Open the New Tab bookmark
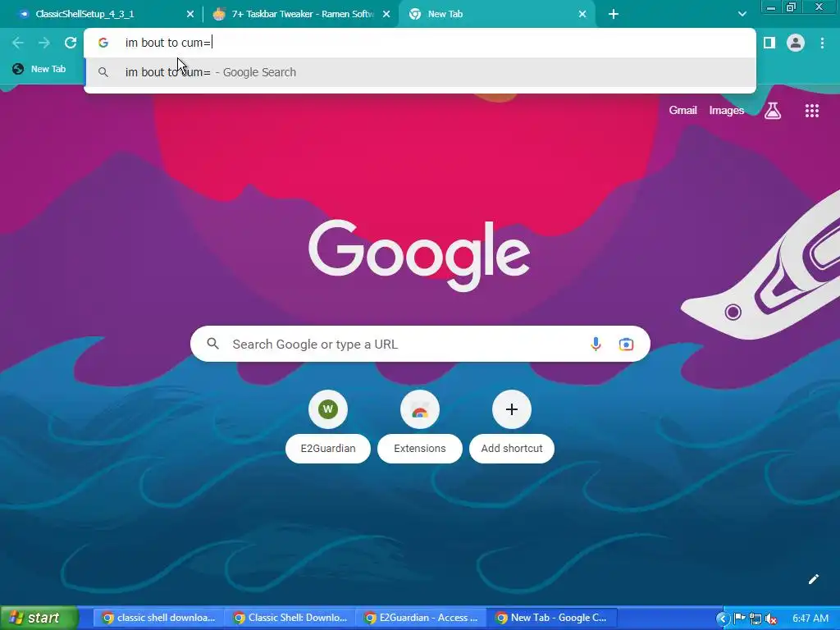Screen dimensions: 840x630 39,69
